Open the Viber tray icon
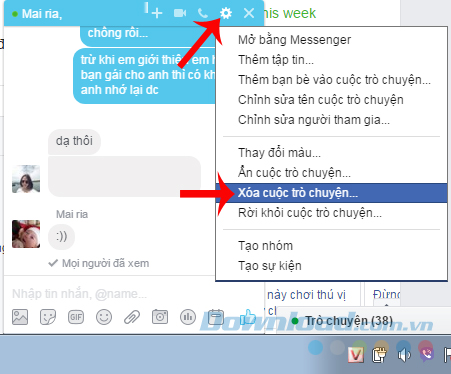Image resolution: width=451 pixels, height=374 pixels. 427,355
